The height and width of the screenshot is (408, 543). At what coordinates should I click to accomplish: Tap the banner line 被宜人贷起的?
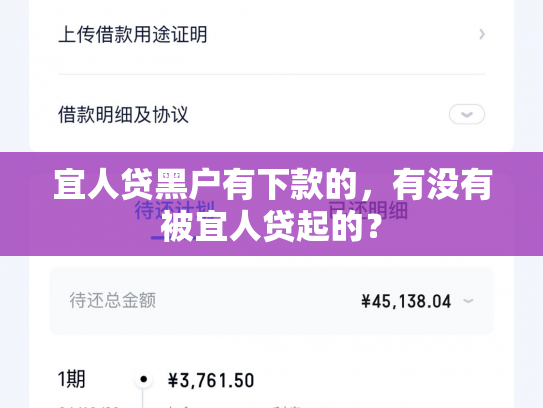coord(272,226)
